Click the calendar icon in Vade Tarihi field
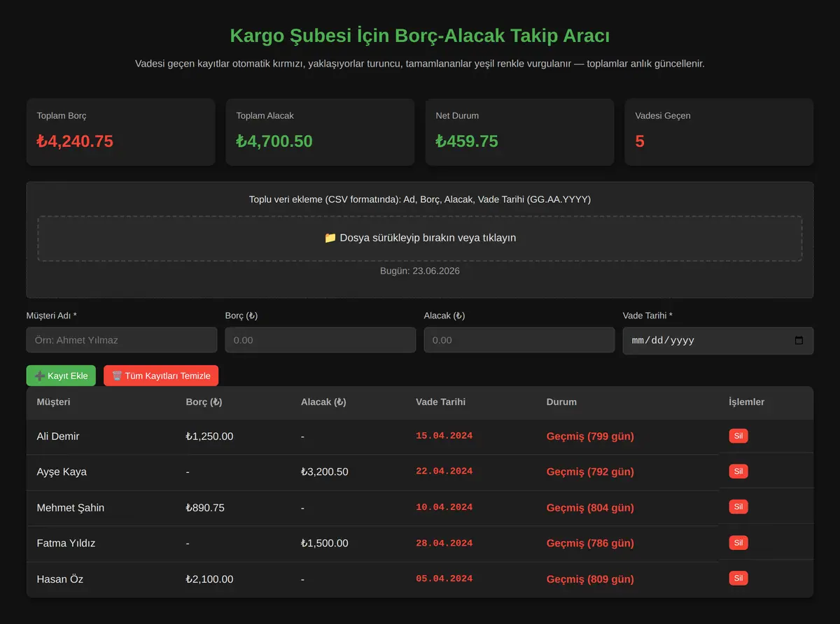The width and height of the screenshot is (840, 624). (x=799, y=341)
